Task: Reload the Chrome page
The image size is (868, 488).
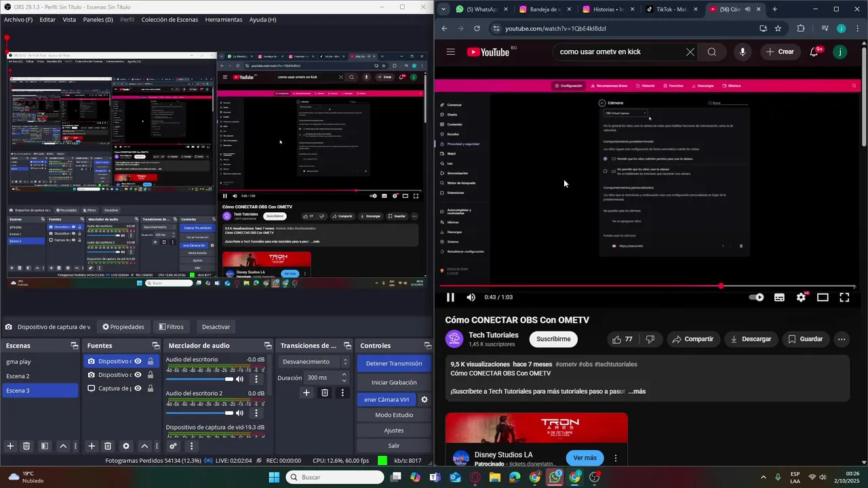Action: tap(477, 28)
